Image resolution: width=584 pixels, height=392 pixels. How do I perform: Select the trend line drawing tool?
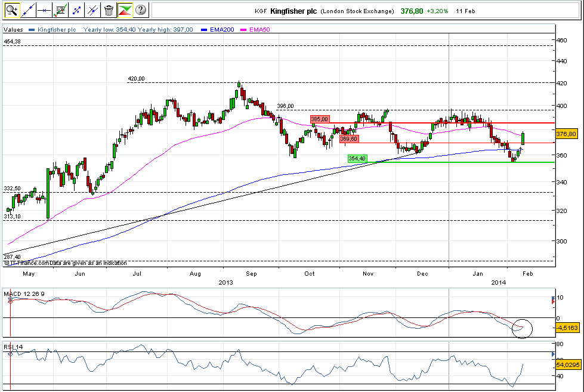click(28, 10)
